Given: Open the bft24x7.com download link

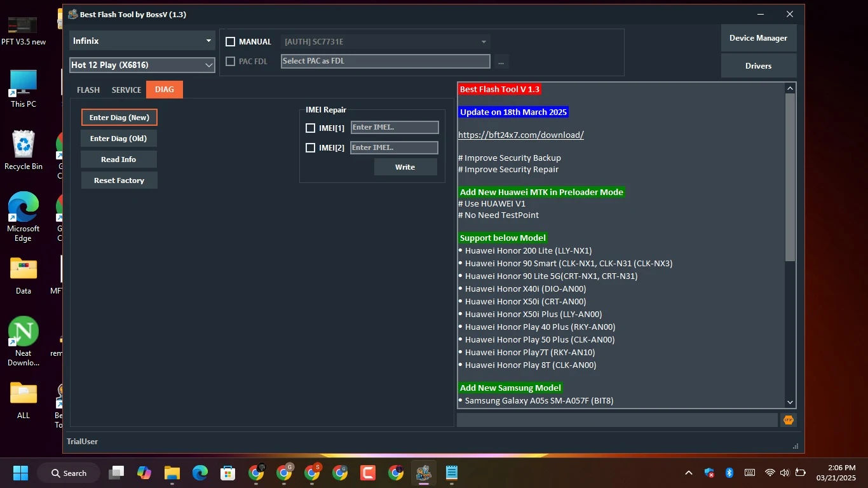Looking at the screenshot, I should 521,135.
